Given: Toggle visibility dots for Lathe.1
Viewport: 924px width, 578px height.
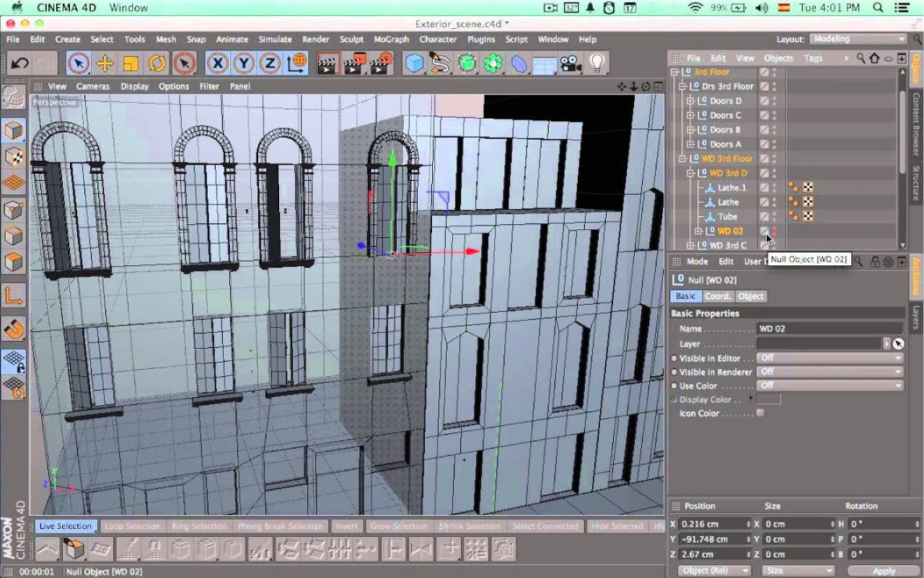Looking at the screenshot, I should coord(775,187).
